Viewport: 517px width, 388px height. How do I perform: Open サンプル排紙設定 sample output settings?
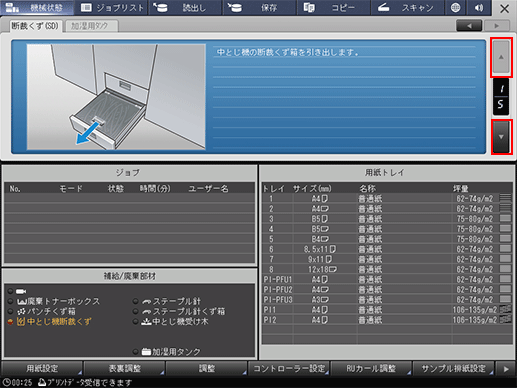point(453,368)
